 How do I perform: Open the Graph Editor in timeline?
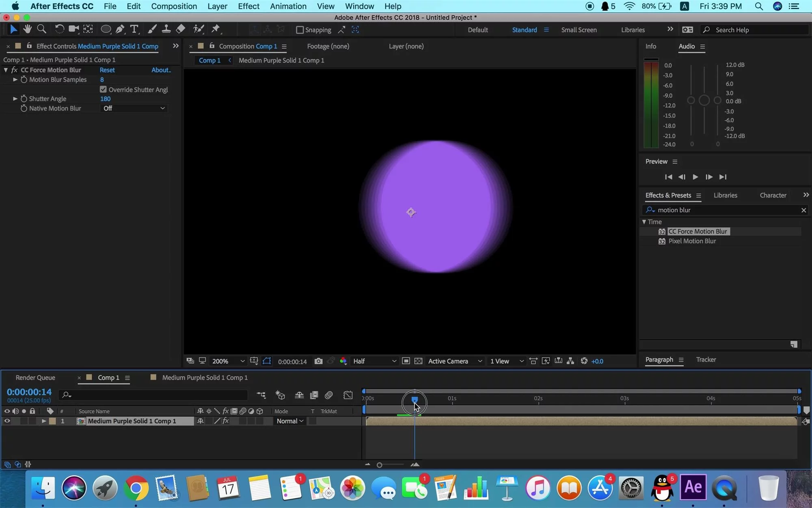[348, 395]
